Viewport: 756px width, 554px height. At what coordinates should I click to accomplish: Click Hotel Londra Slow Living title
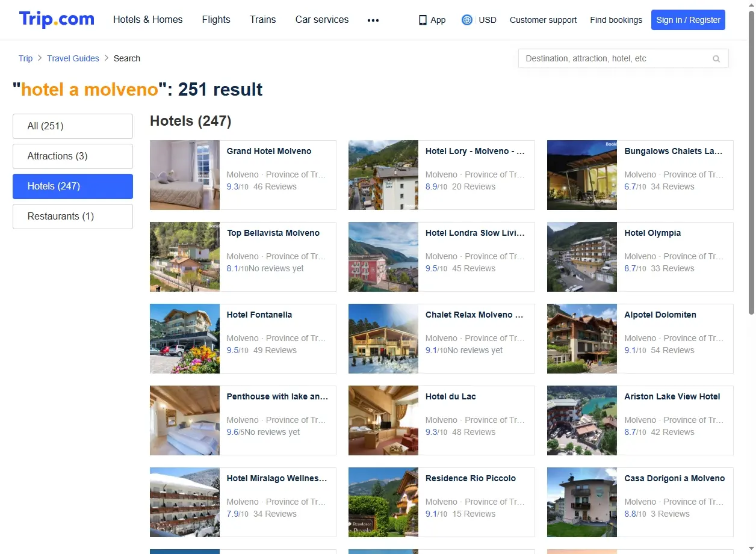tap(475, 233)
